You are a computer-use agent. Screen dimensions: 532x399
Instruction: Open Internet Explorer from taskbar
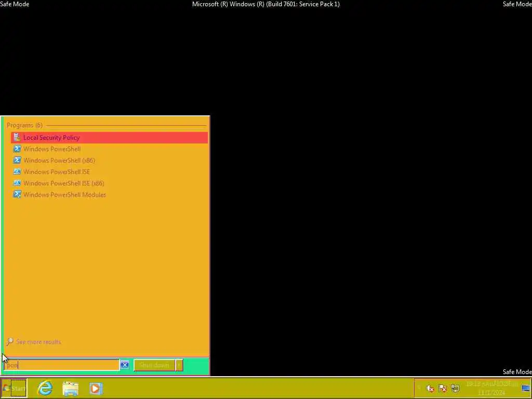[x=45, y=388]
